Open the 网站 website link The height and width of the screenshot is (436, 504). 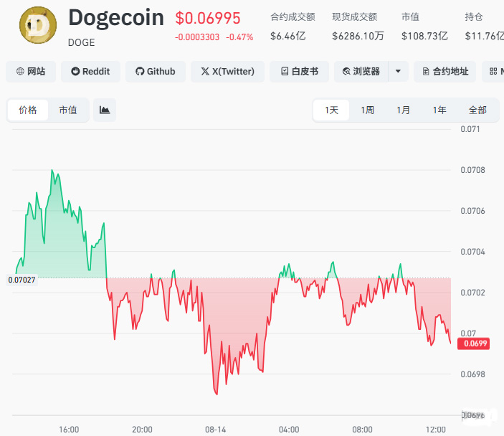tap(31, 72)
